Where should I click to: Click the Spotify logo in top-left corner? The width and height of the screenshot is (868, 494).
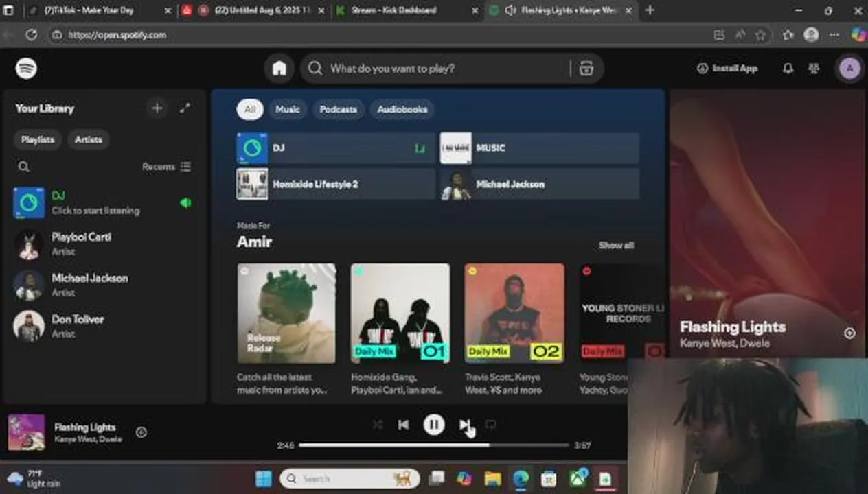[x=26, y=69]
